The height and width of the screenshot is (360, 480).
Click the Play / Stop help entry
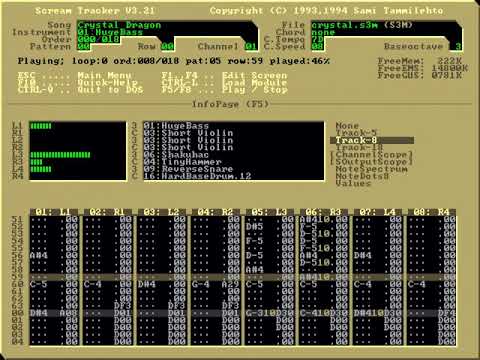click(255, 90)
